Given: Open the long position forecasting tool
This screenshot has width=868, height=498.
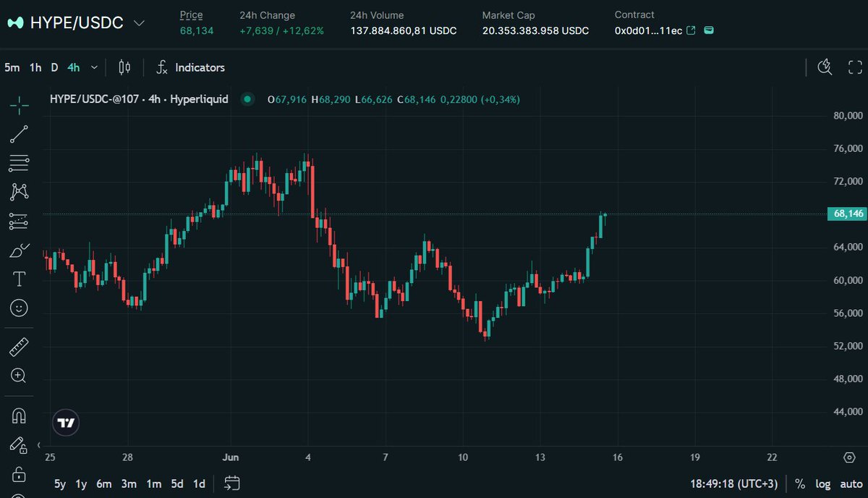Looking at the screenshot, I should click(x=20, y=221).
